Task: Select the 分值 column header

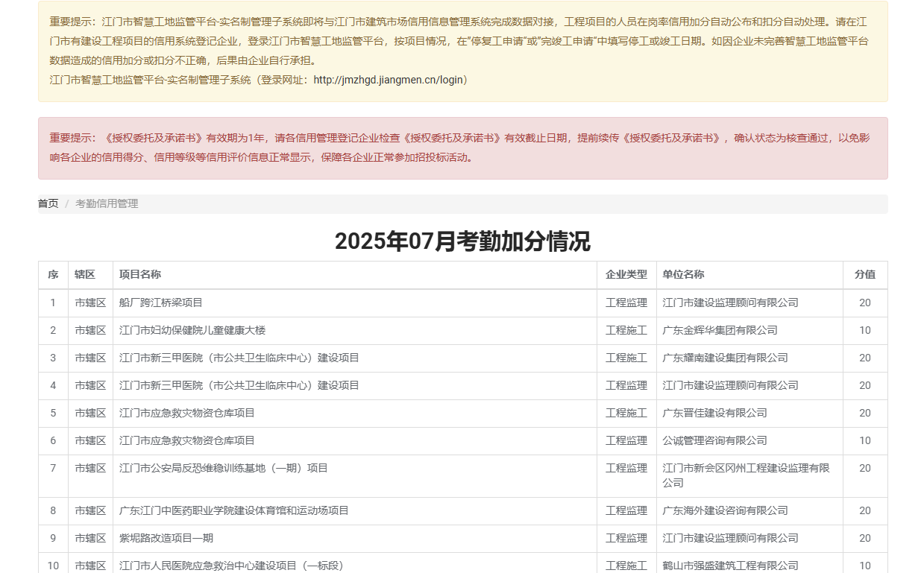Action: (865, 274)
